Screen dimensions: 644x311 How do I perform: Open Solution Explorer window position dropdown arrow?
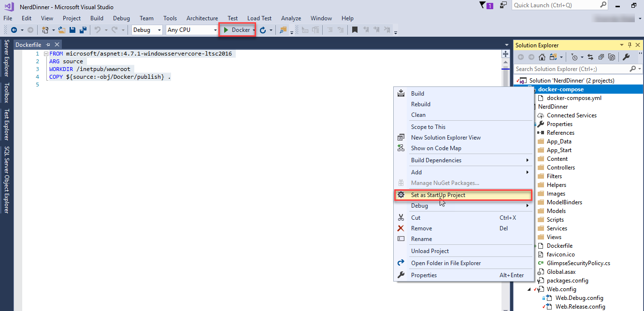pos(622,45)
